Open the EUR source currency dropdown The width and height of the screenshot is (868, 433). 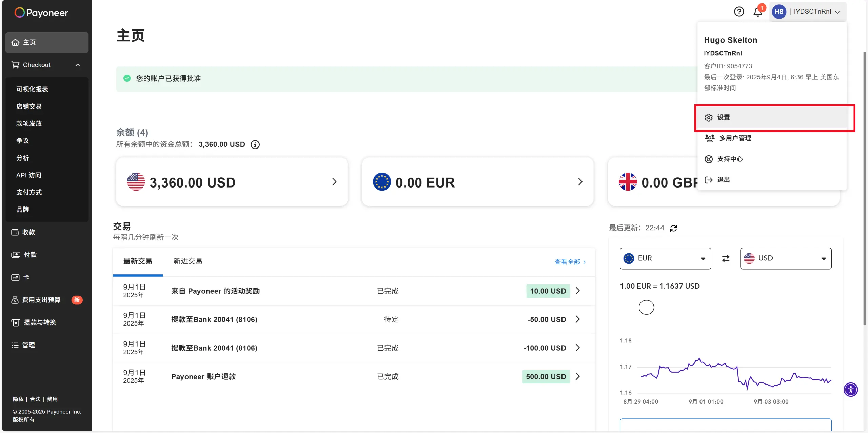point(665,258)
